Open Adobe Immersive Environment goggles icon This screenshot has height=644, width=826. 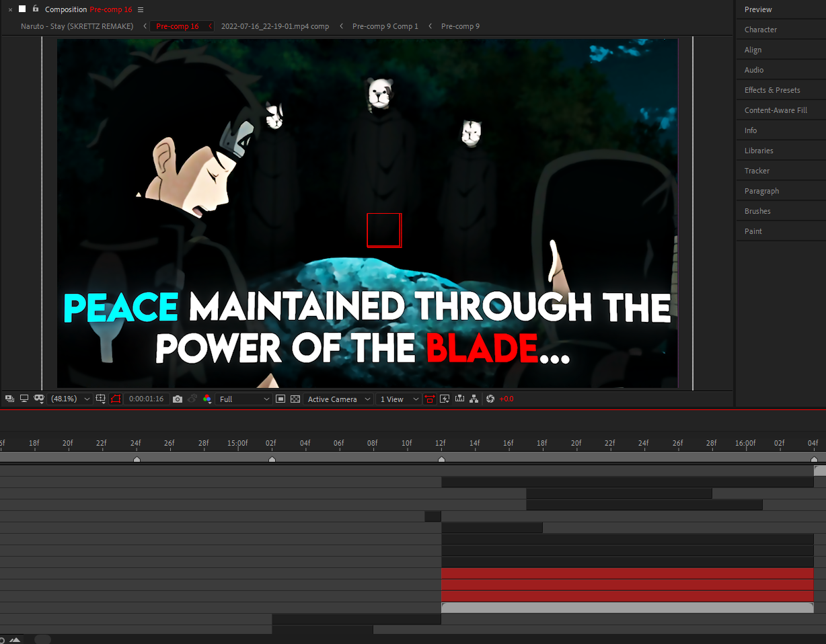(x=39, y=399)
